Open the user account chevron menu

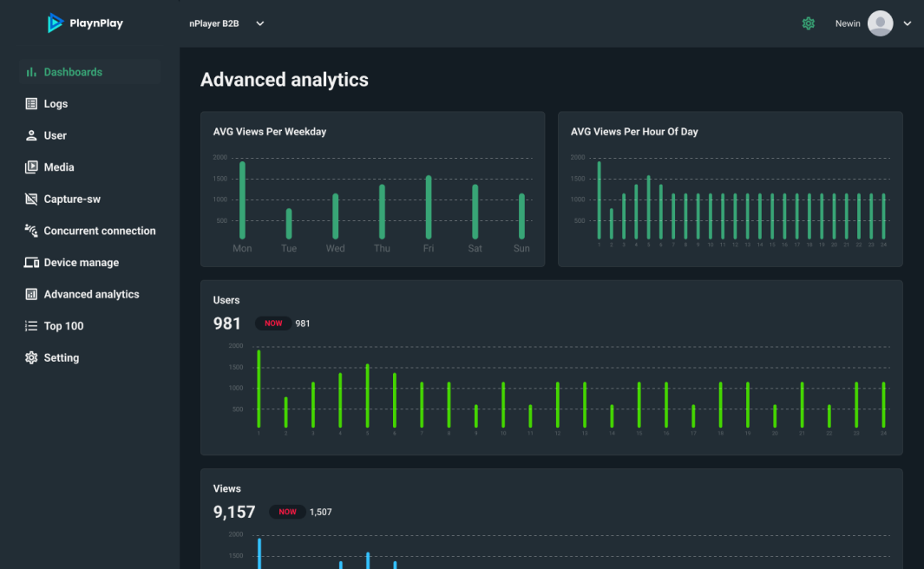pyautogui.click(x=908, y=23)
